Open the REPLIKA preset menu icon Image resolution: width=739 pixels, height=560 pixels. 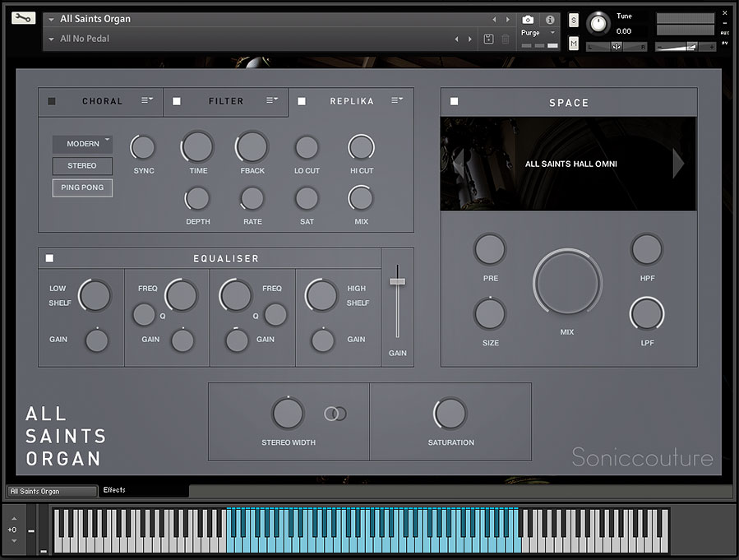click(397, 100)
